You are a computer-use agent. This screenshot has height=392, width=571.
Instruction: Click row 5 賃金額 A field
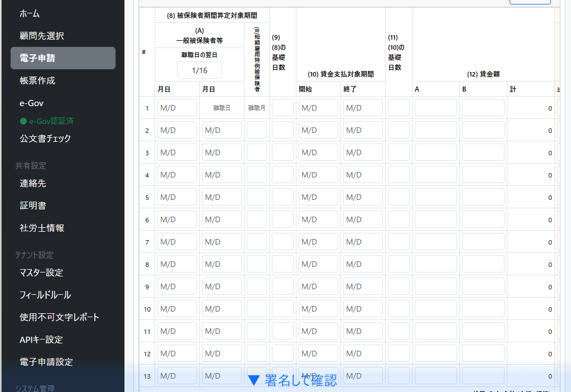tap(436, 197)
